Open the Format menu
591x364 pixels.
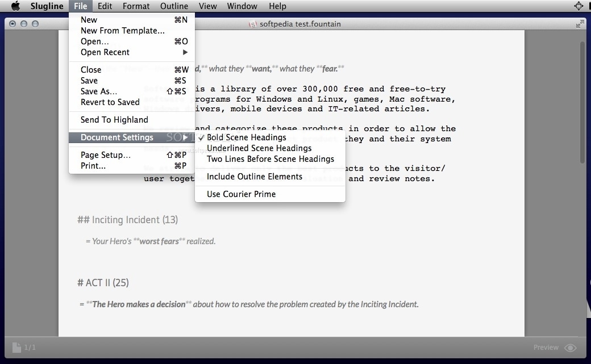(136, 6)
